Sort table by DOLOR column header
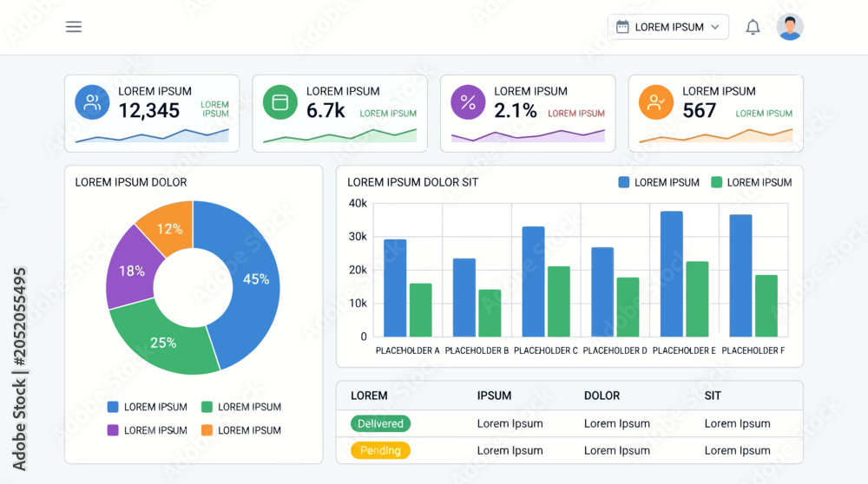868x484 pixels. point(602,396)
